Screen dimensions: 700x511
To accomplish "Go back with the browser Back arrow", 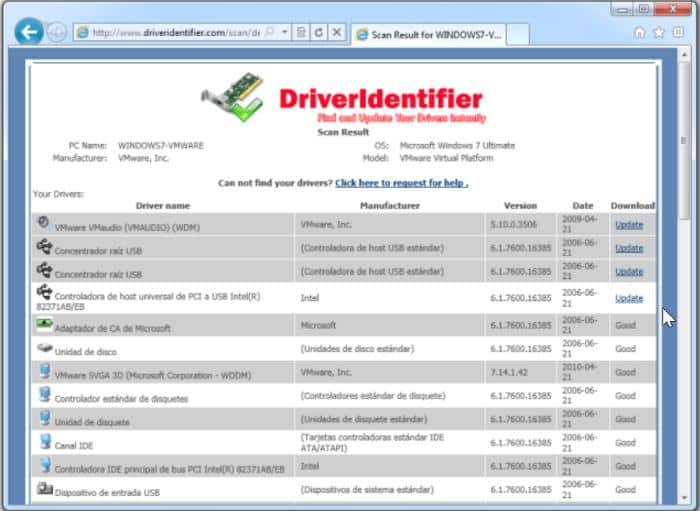I will (x=29, y=32).
